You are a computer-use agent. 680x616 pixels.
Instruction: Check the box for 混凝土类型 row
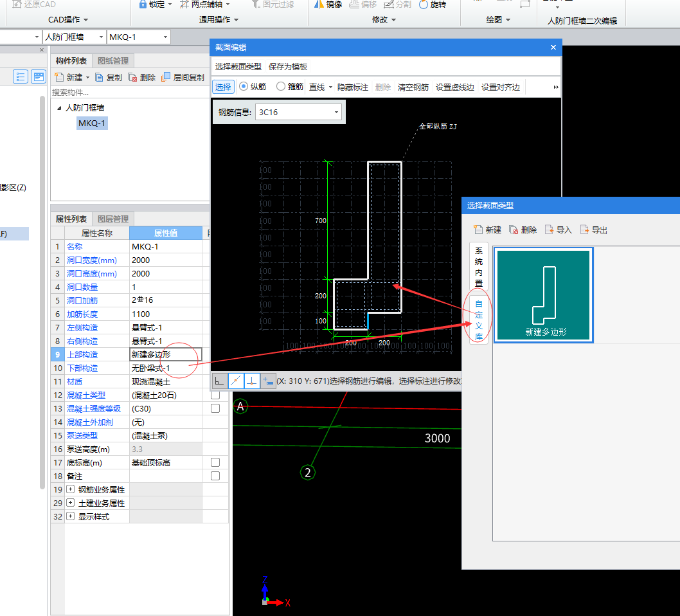click(x=215, y=395)
